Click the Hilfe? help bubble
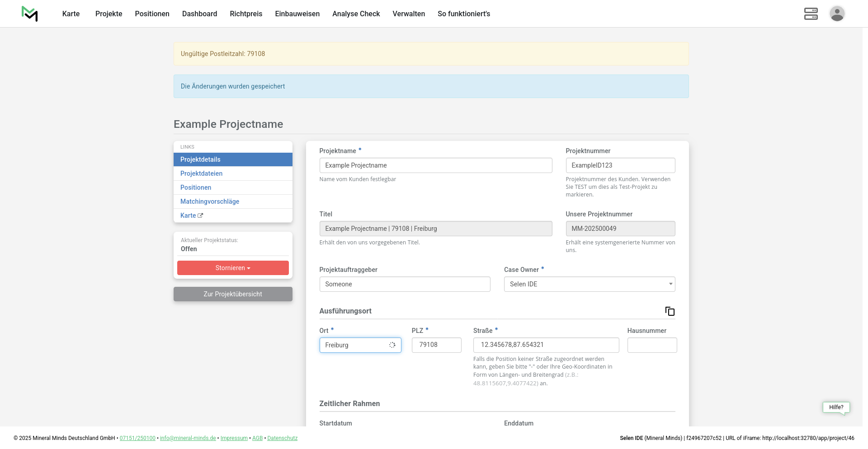 click(x=836, y=407)
